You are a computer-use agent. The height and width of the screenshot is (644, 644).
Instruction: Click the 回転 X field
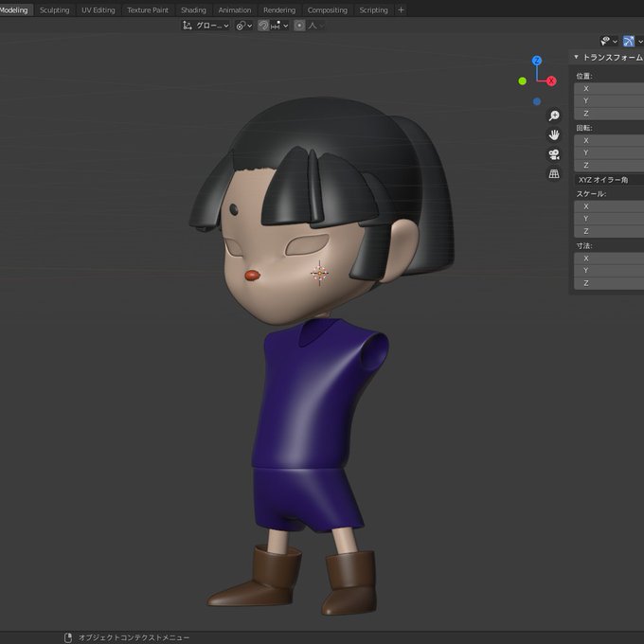(609, 140)
